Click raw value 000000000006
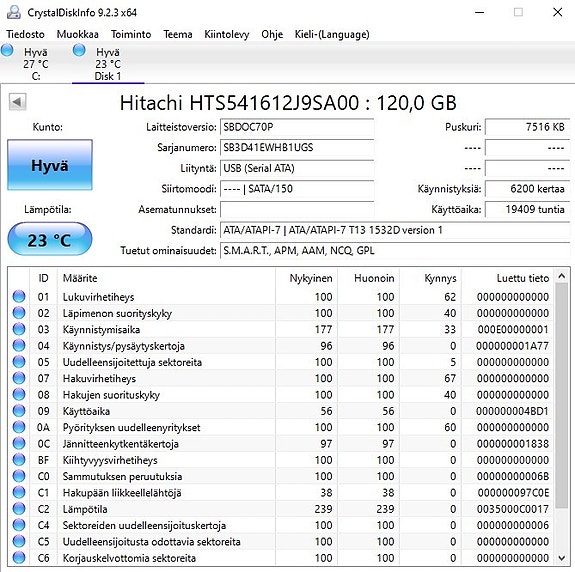Viewport: 575px width, 572px height. pos(513,525)
